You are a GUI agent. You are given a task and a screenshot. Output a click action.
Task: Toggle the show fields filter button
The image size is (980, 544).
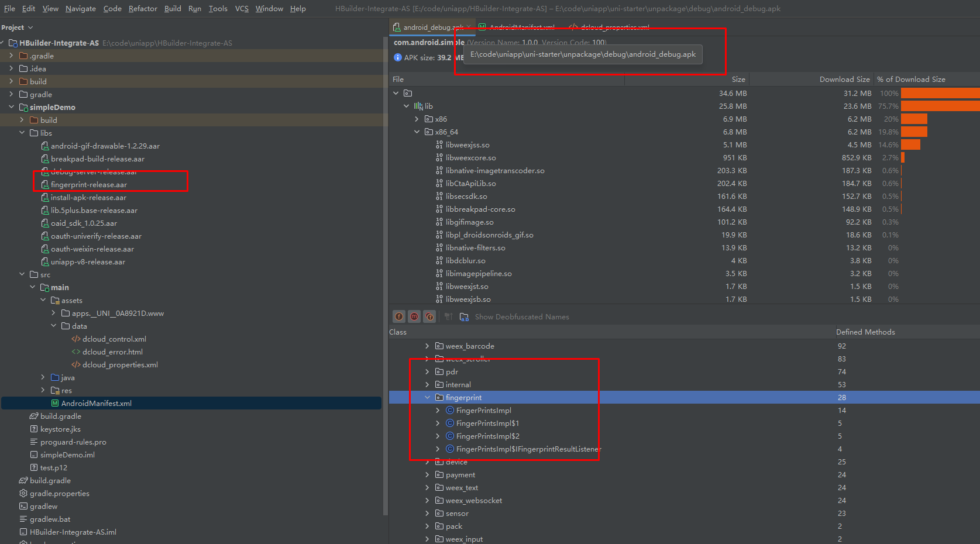399,316
